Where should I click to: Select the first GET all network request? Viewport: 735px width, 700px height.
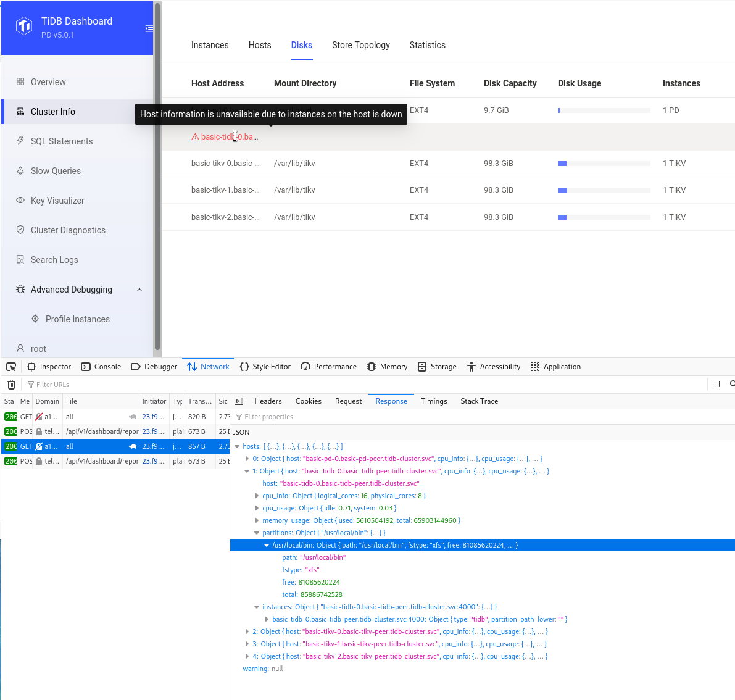pyautogui.click(x=115, y=417)
